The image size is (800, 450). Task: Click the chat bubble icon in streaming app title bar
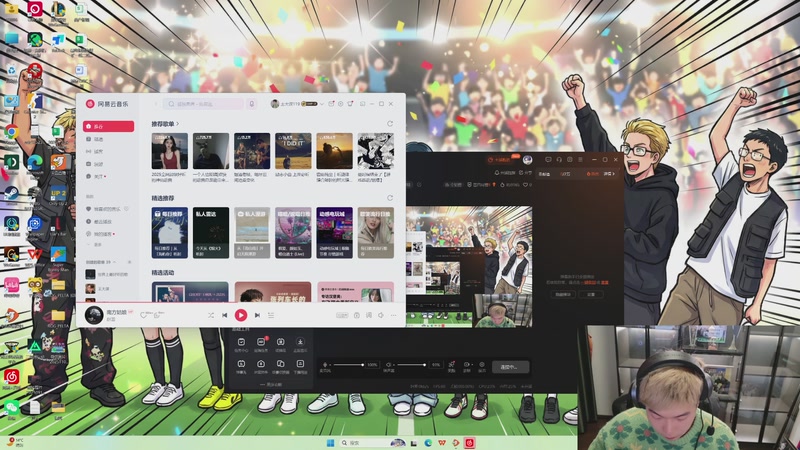(x=548, y=160)
